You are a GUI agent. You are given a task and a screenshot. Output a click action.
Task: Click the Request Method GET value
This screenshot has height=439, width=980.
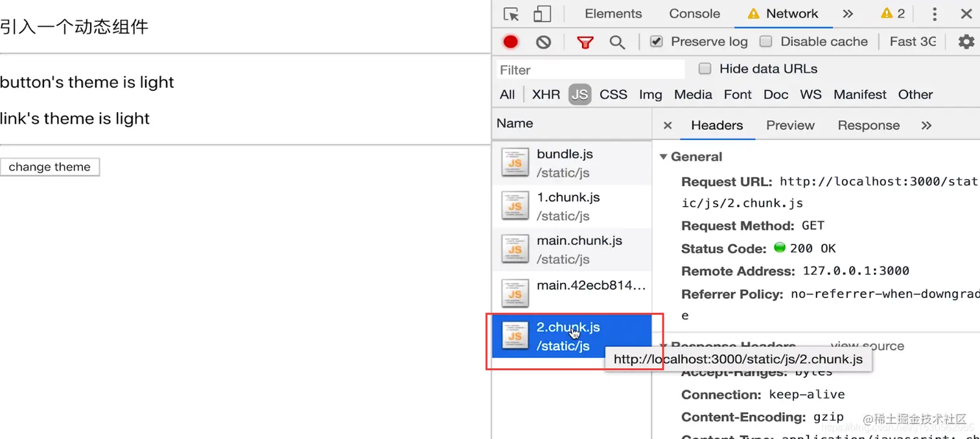813,226
